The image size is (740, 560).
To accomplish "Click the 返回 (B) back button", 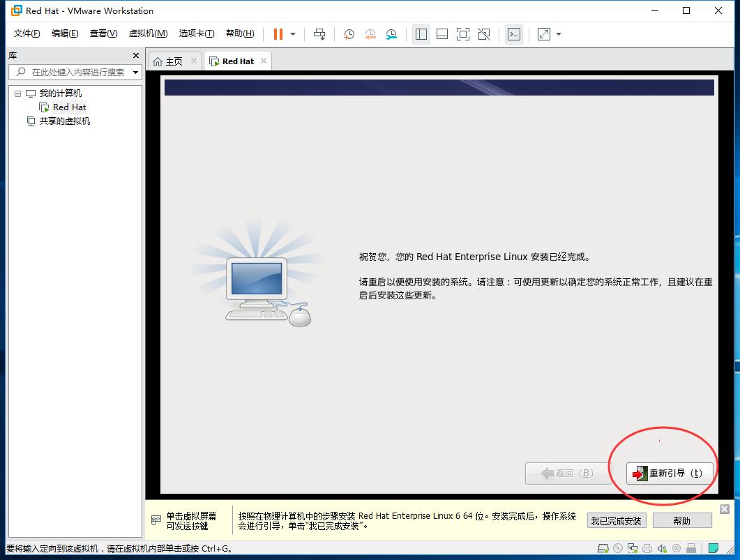I will pos(568,474).
